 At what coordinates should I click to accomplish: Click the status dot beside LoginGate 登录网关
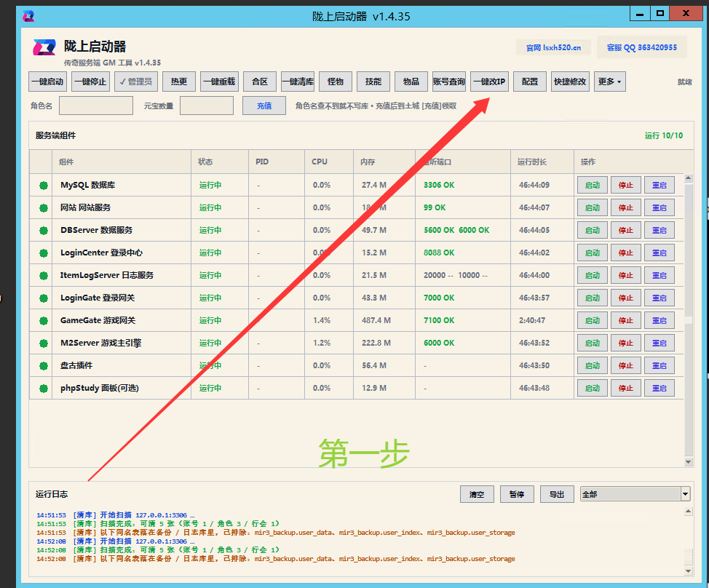click(44, 298)
